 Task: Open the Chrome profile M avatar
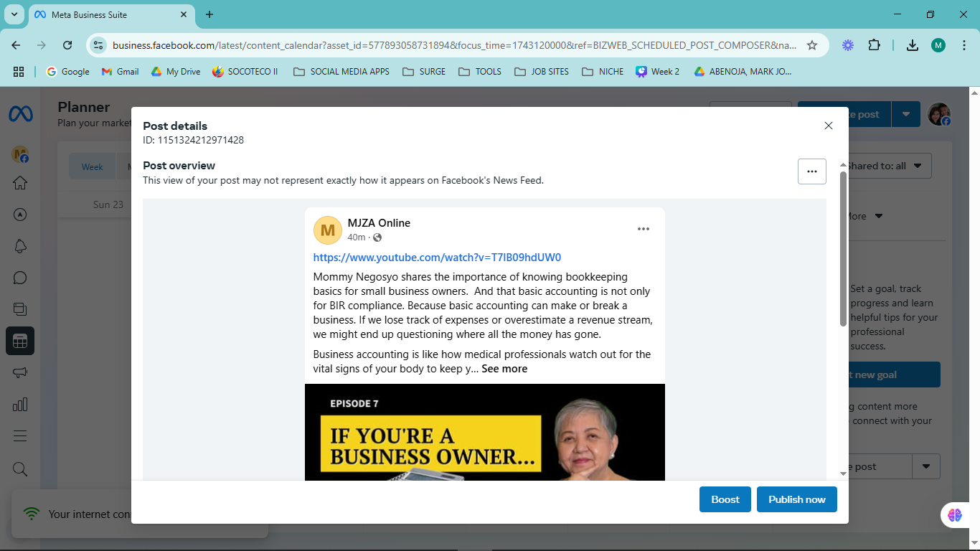pos(938,45)
